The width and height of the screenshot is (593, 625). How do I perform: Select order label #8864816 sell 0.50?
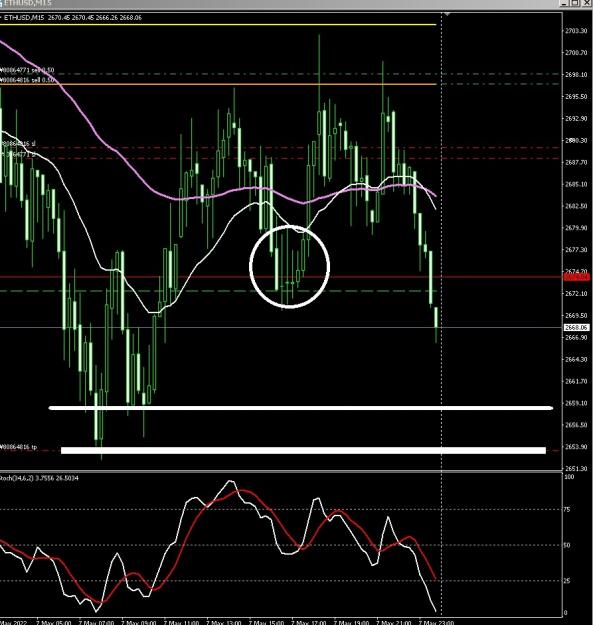pyautogui.click(x=27, y=80)
